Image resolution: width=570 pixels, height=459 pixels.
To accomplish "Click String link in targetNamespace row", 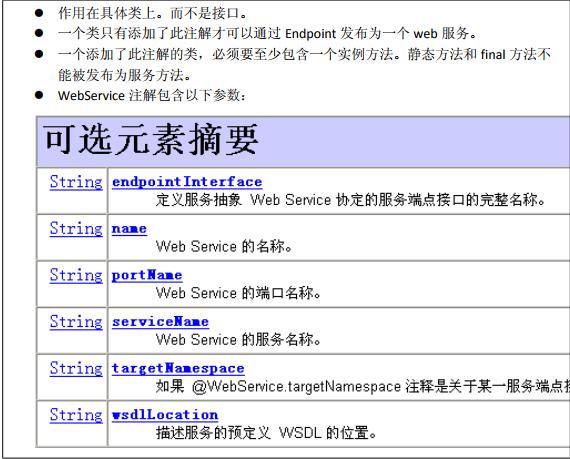I will [76, 368].
